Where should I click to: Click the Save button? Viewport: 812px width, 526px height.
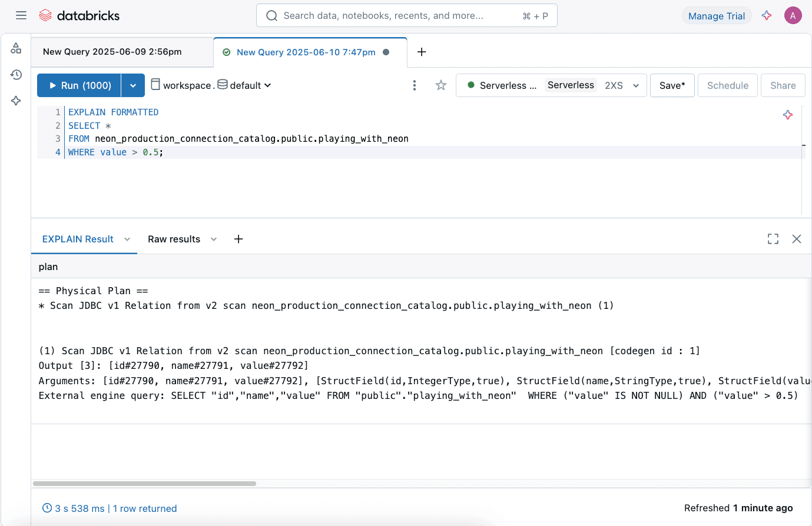672,85
